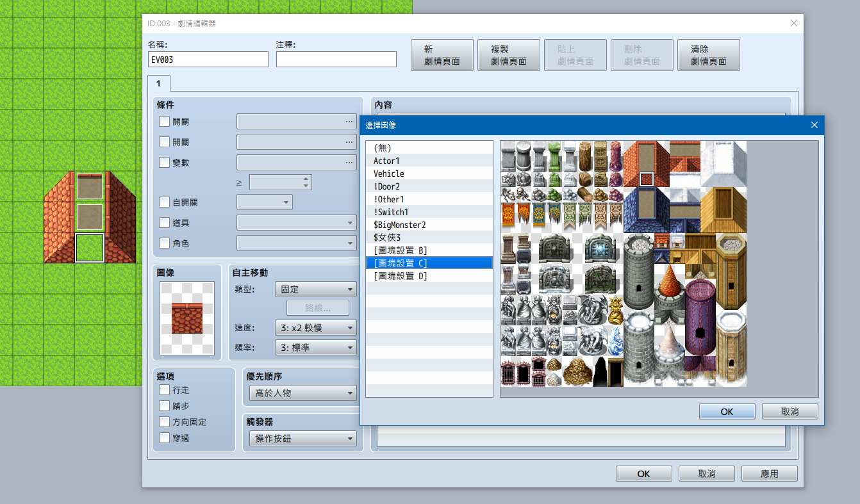This screenshot has height=504, width=860.
Task: Select Actor1 in the image list
Action: (x=429, y=161)
